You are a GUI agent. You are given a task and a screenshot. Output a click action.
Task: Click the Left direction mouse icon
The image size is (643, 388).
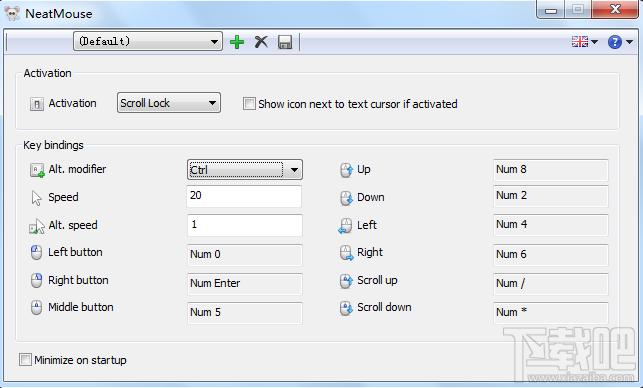[345, 226]
